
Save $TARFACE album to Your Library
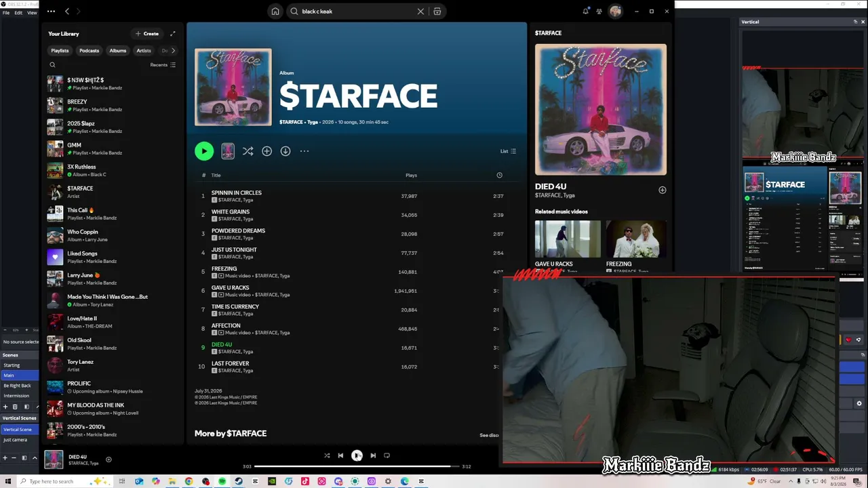point(267,151)
